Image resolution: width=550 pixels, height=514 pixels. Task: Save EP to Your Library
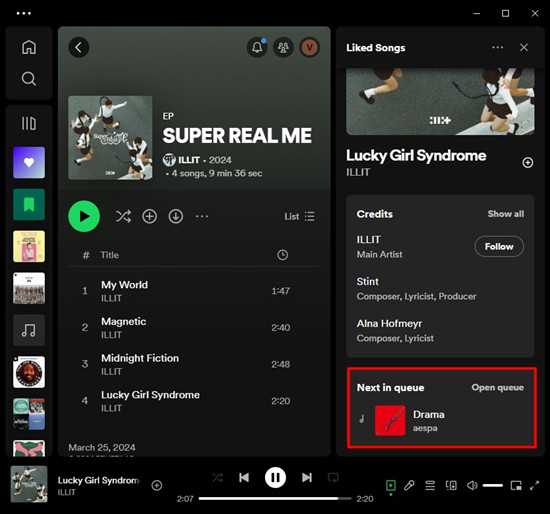point(149,216)
